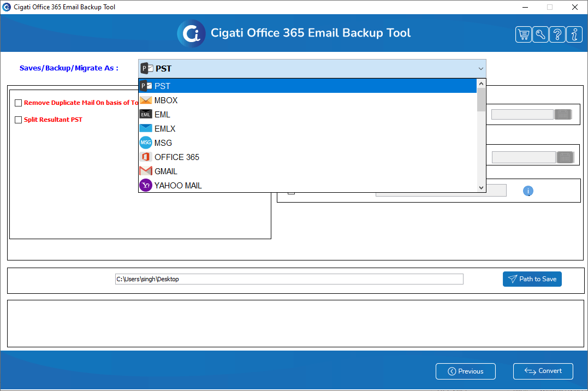Click the MBOX envelope icon

(146, 100)
